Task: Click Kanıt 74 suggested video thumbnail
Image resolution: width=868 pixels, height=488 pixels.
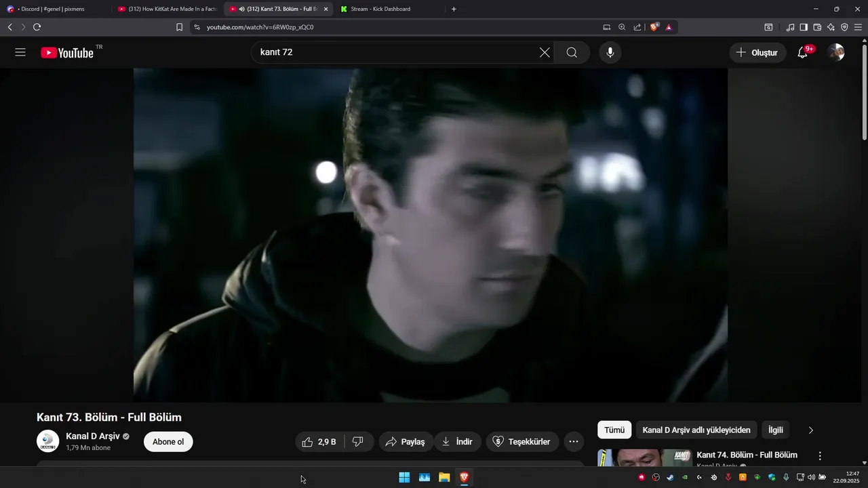Action: tap(644, 457)
